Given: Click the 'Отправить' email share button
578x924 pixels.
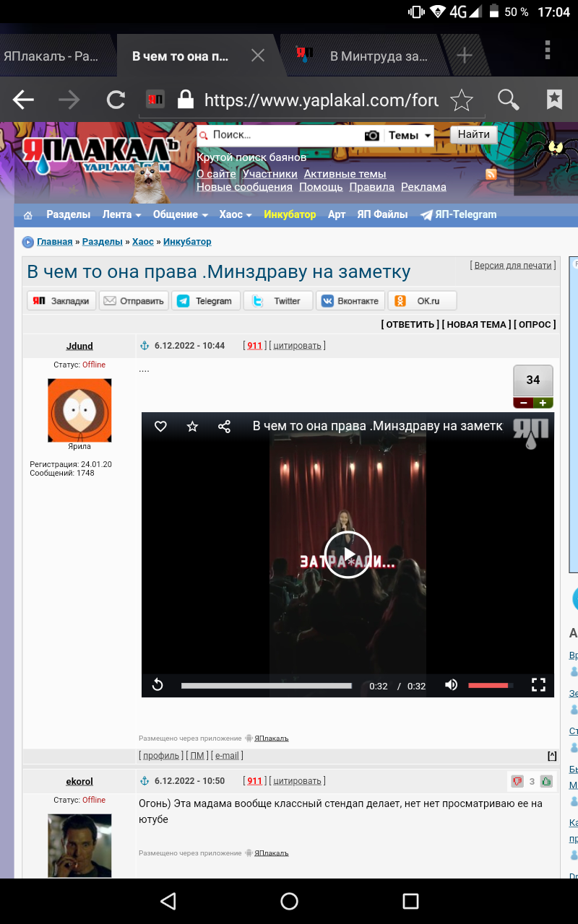Looking at the screenshot, I should click(x=134, y=301).
